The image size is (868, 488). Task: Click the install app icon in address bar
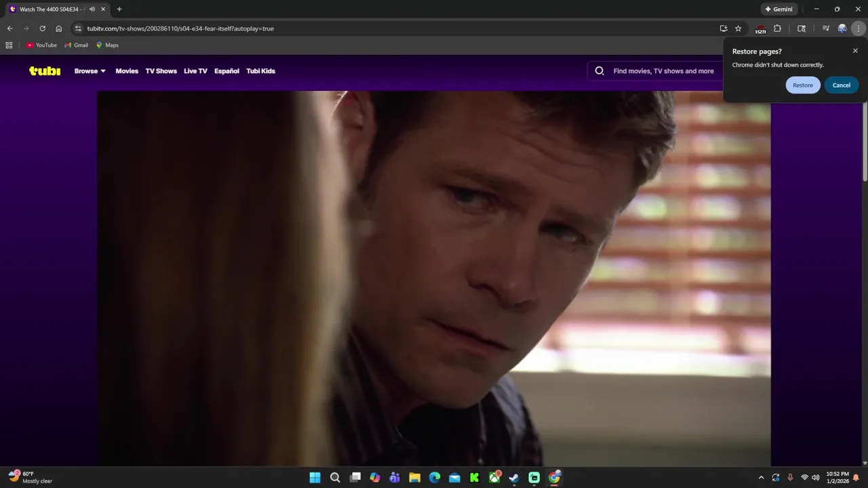[724, 28]
